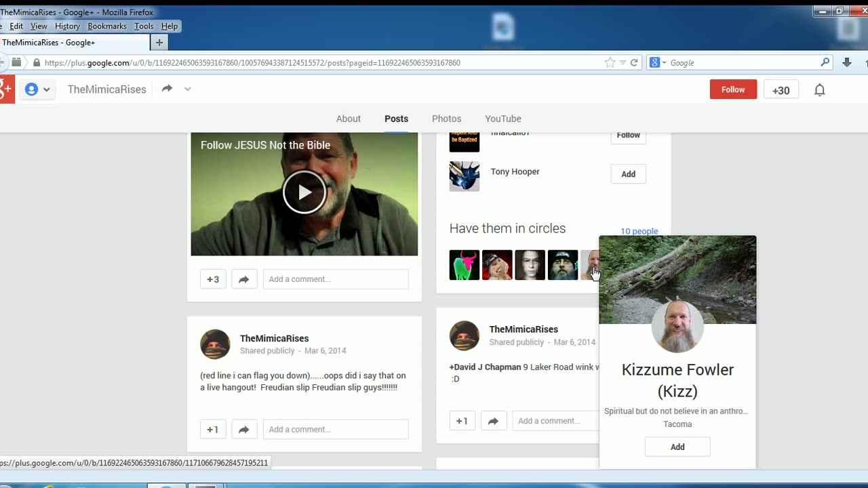Add a comment on the Freudian slip post
The height and width of the screenshot is (488, 868).
pos(336,429)
